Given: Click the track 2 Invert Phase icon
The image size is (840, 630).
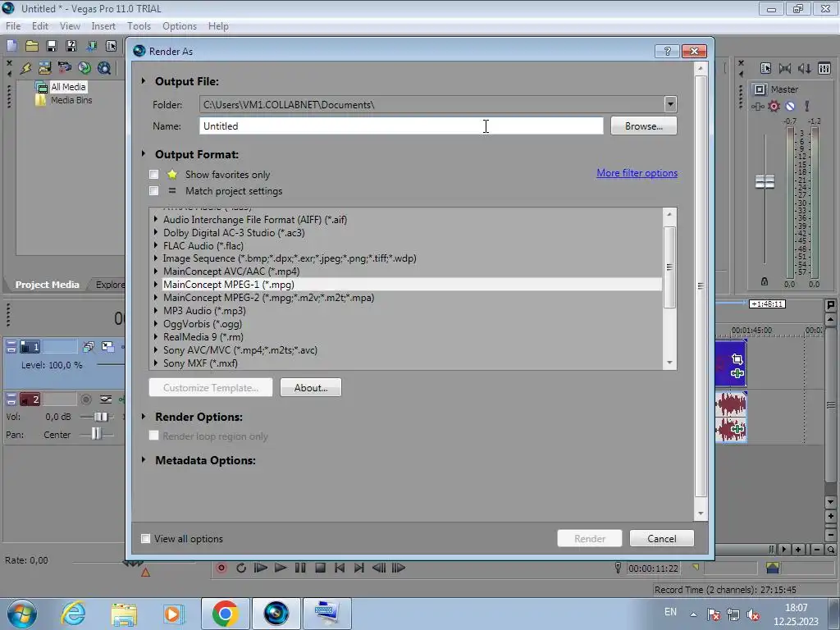Looking at the screenshot, I should pyautogui.click(x=106, y=399).
